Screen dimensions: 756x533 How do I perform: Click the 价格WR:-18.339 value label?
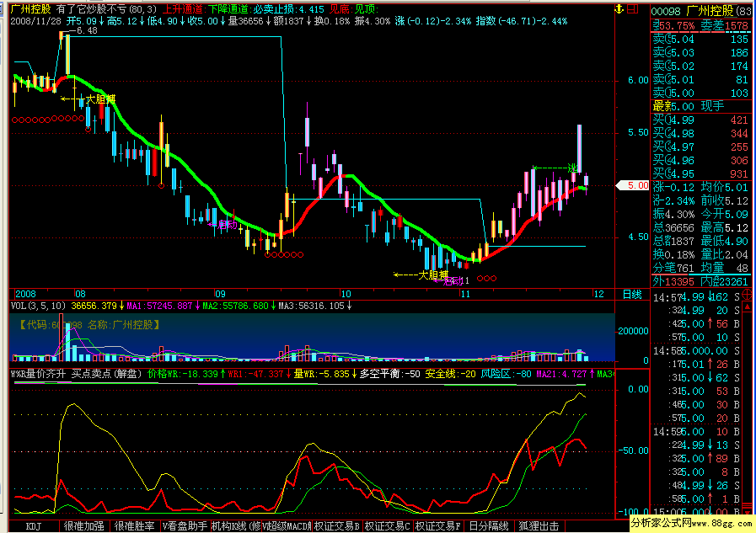(x=183, y=374)
